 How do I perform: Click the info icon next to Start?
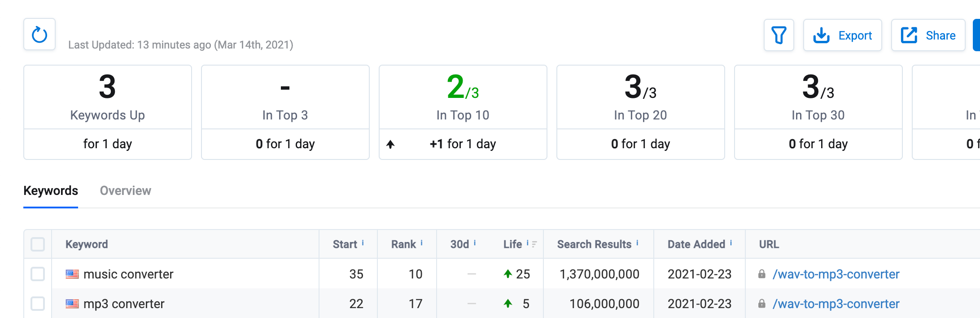(363, 243)
